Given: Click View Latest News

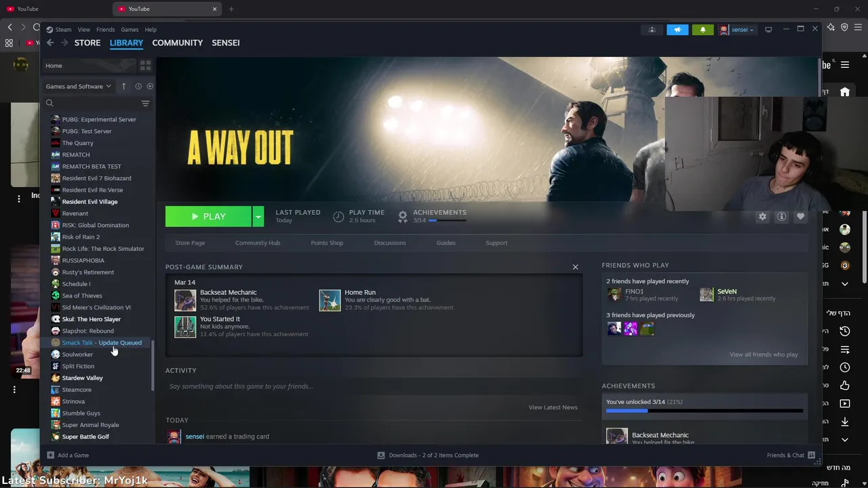Looking at the screenshot, I should (553, 407).
